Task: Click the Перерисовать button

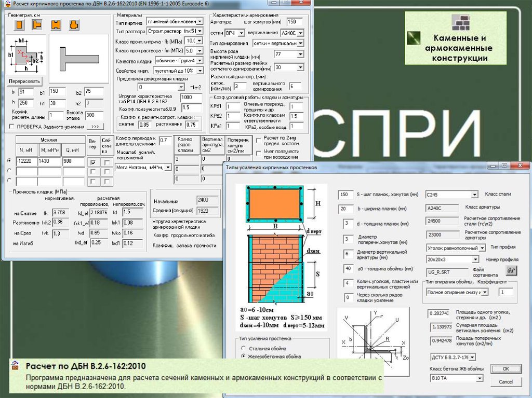Action: pos(24,81)
